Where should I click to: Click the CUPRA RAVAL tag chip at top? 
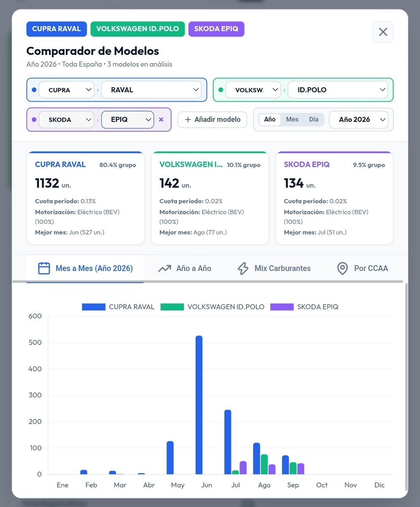click(57, 29)
